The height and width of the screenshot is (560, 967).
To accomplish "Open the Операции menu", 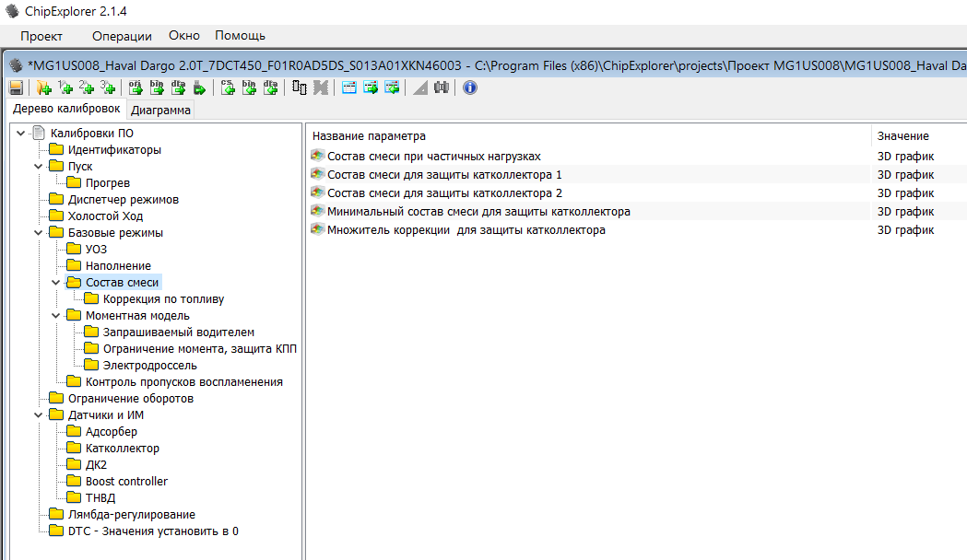I will click(x=122, y=36).
